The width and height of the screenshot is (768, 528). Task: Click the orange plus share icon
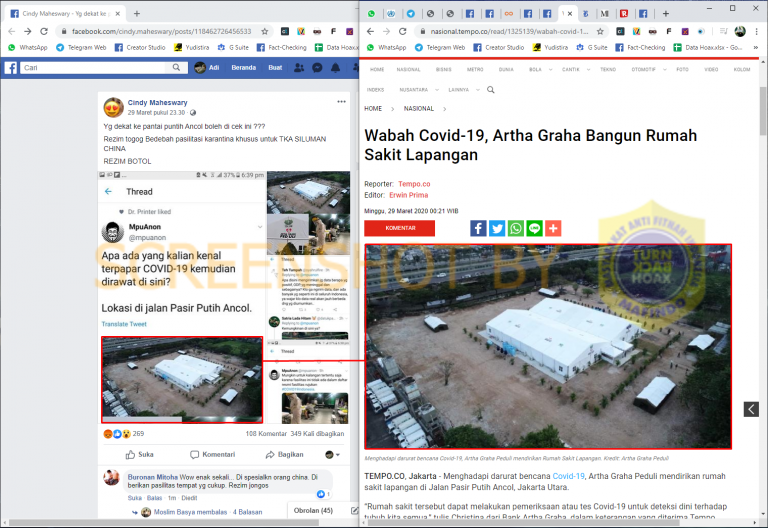[x=553, y=228]
